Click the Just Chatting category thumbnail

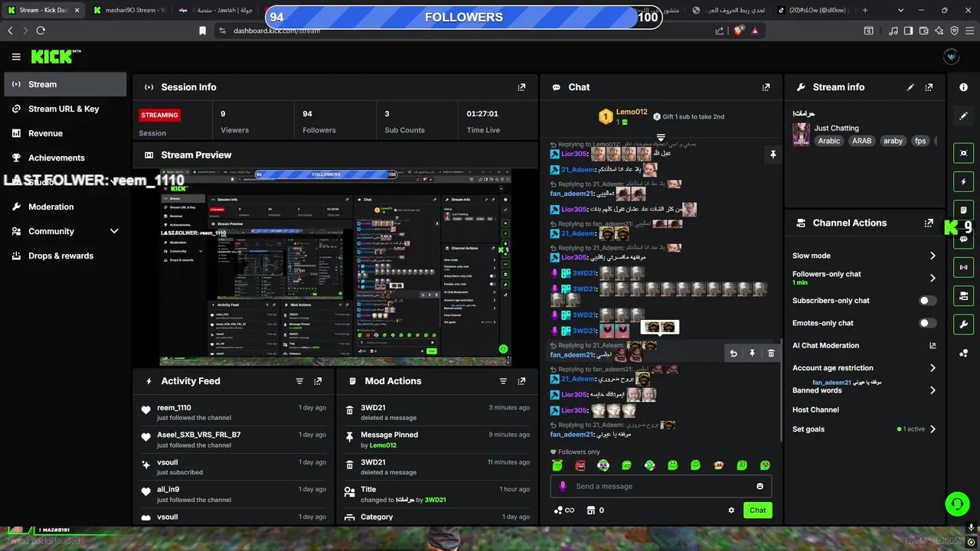[x=802, y=134]
